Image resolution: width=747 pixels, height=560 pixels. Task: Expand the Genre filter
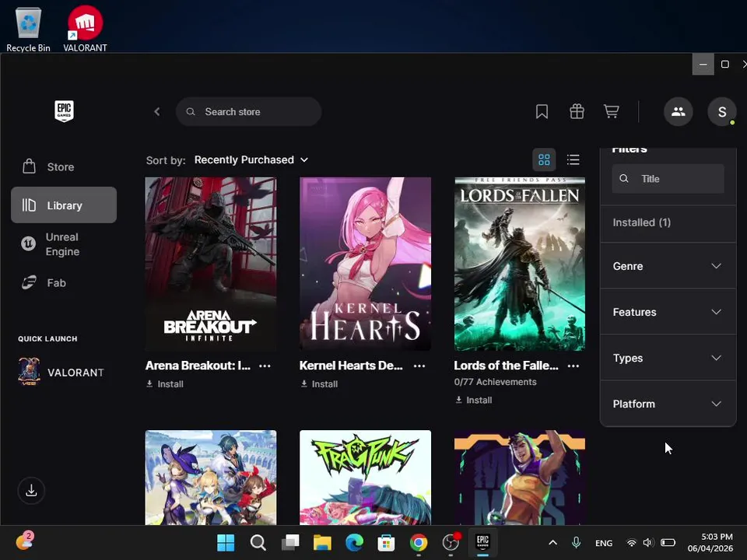(x=668, y=266)
